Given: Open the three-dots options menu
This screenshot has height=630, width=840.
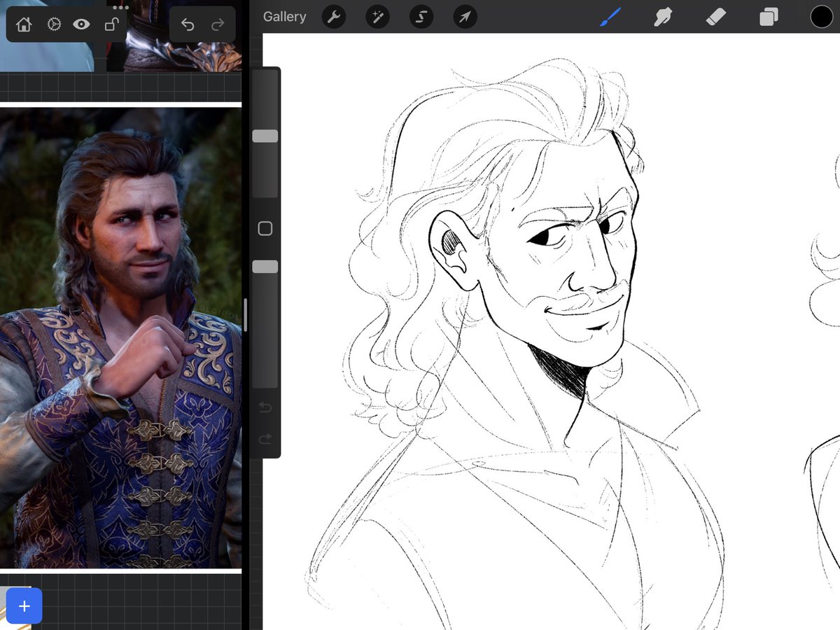Looking at the screenshot, I should 120,8.
